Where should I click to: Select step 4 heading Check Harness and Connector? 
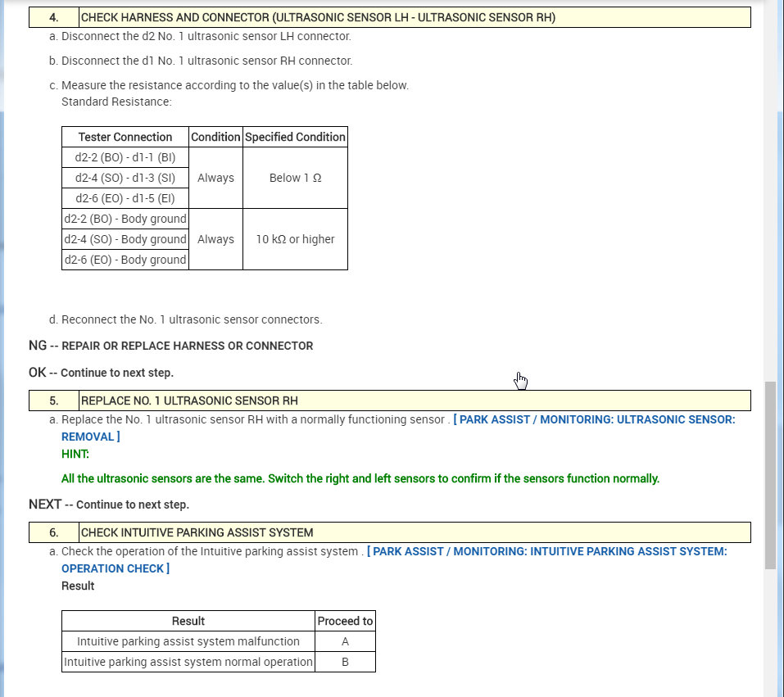pos(389,17)
